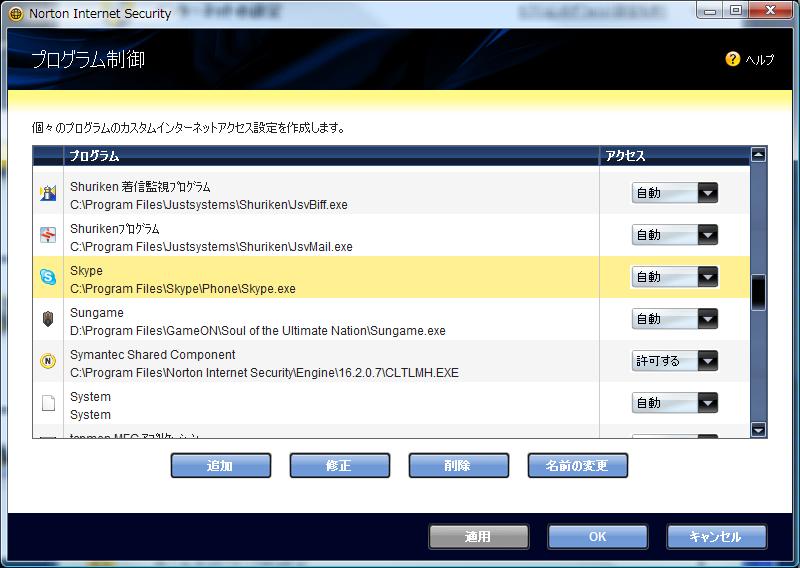This screenshot has width=800, height=568.
Task: Open access dropdown for Sungame
Action: point(674,319)
